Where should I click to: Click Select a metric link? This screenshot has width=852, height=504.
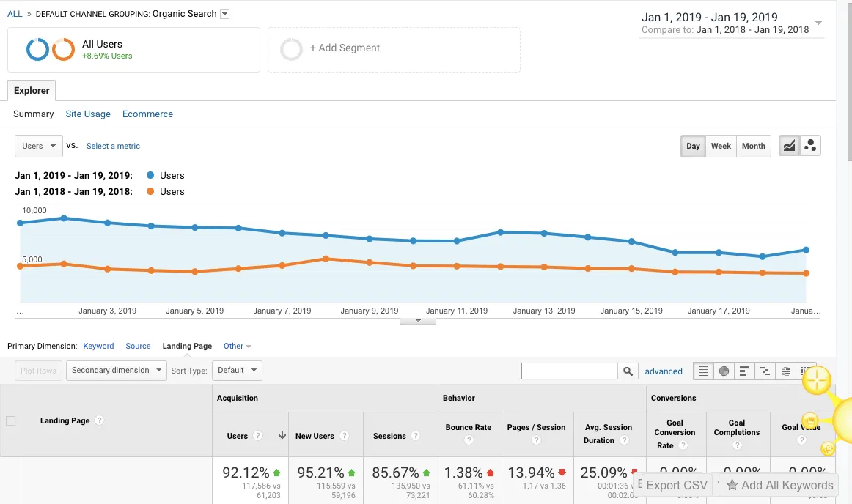(x=113, y=146)
